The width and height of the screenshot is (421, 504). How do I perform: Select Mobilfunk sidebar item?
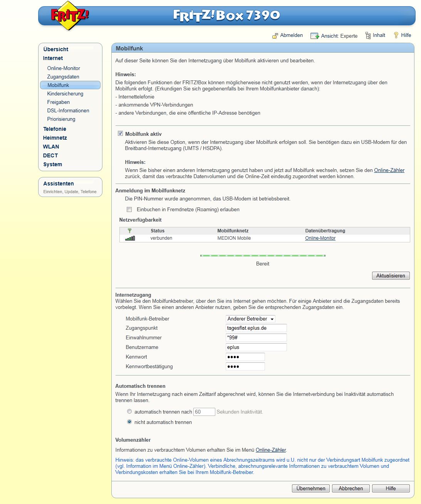click(70, 85)
